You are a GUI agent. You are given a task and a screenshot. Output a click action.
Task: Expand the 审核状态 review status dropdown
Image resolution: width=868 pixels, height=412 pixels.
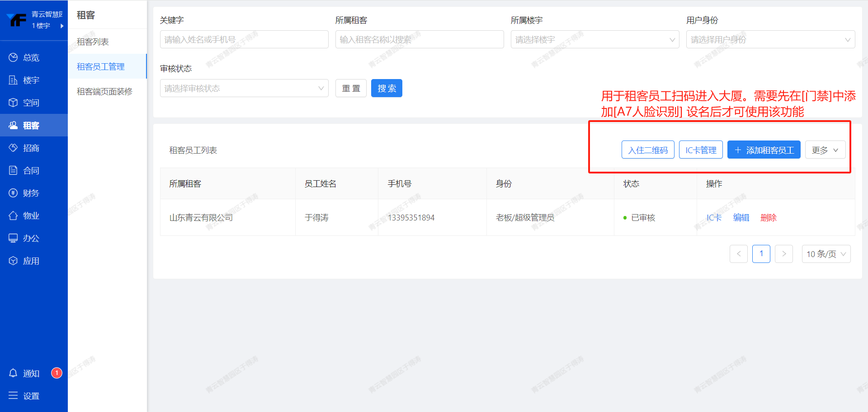[244, 89]
